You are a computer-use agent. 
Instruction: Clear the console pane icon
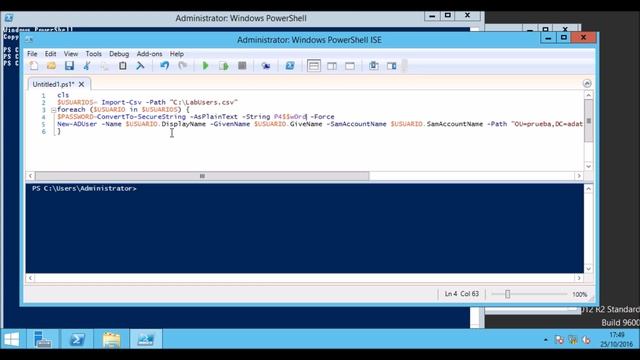(x=140, y=66)
